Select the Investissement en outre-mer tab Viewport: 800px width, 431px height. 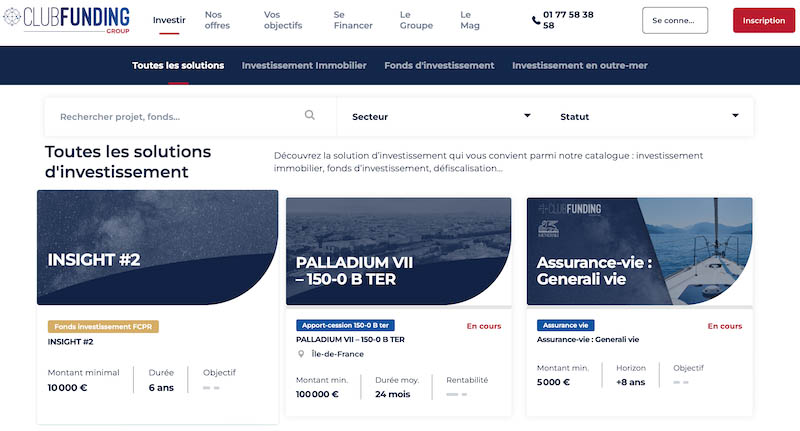[x=580, y=65]
